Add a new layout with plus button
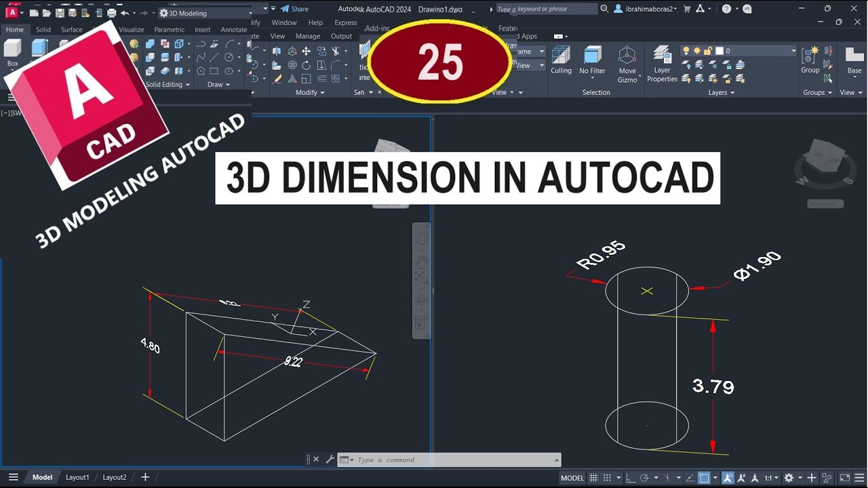The image size is (868, 488). [x=144, y=477]
